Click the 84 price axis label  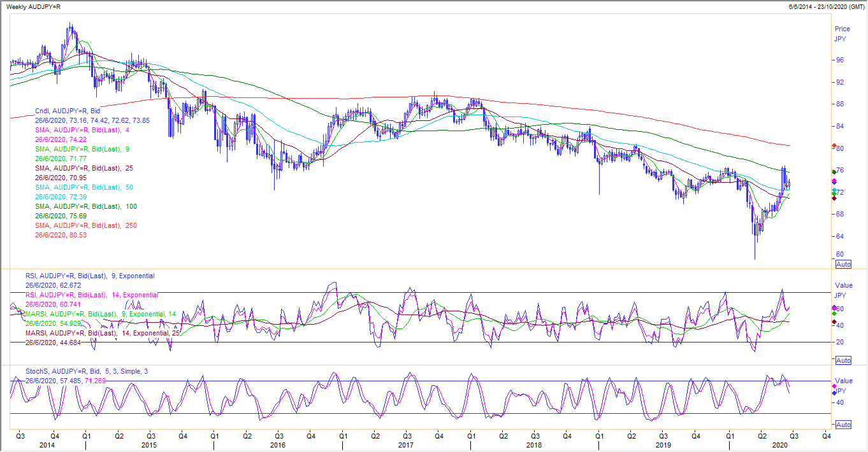coord(839,126)
